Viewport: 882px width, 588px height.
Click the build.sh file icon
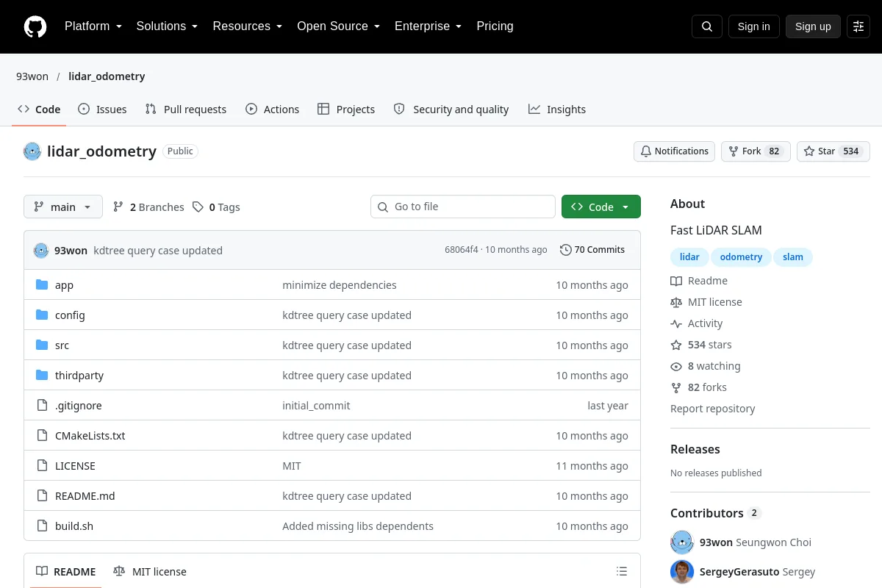(42, 526)
